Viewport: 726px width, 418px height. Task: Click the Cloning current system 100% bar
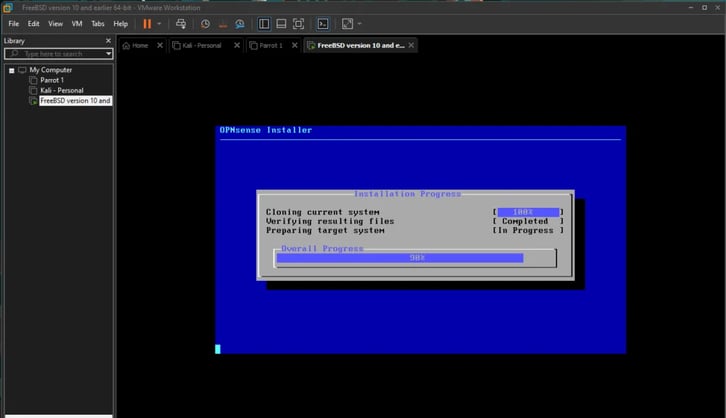[x=528, y=212]
